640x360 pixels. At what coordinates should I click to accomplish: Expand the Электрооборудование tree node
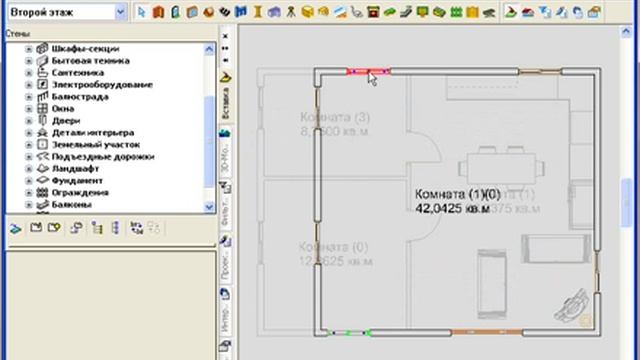(29, 85)
